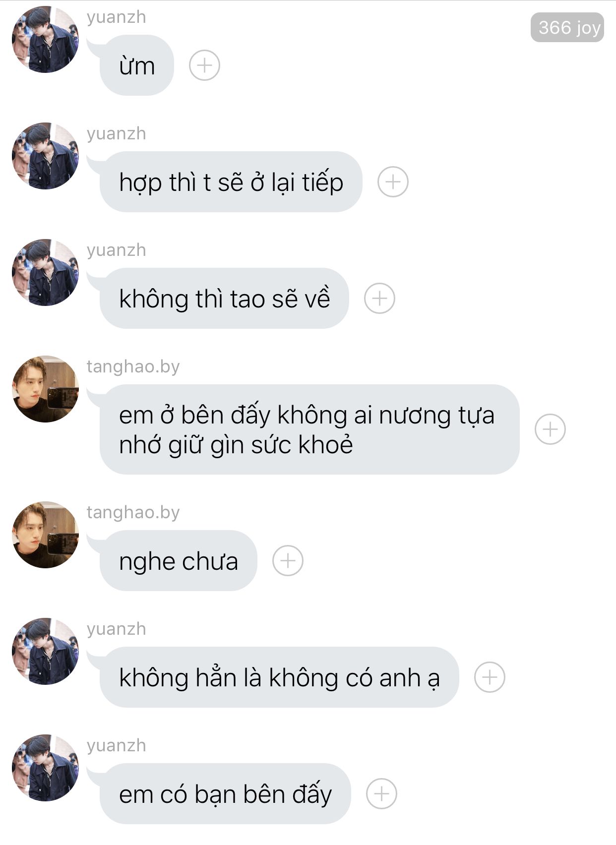616x845 pixels.
Task: Open yuanzh avatar beside "không thì tao sẽ về"
Action: pyautogui.click(x=45, y=272)
